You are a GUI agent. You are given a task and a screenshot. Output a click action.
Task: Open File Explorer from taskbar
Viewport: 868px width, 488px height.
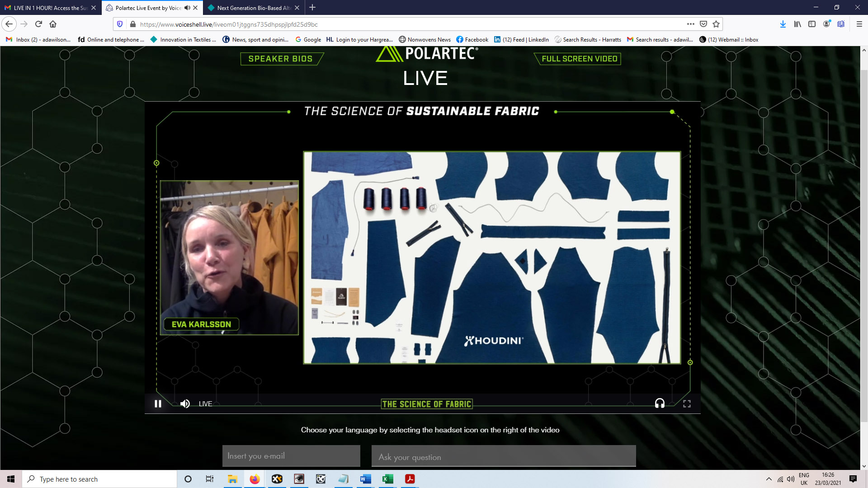click(232, 479)
